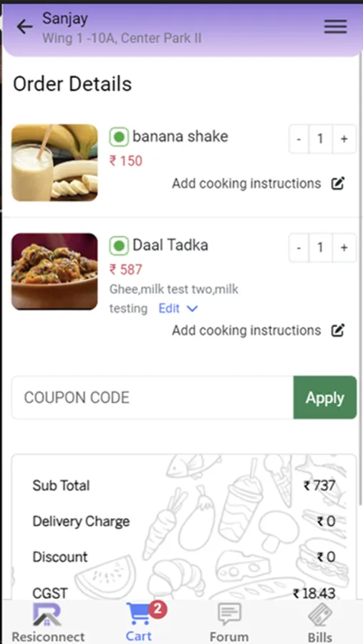
Task: Go back using the left arrow icon
Action: (x=24, y=27)
